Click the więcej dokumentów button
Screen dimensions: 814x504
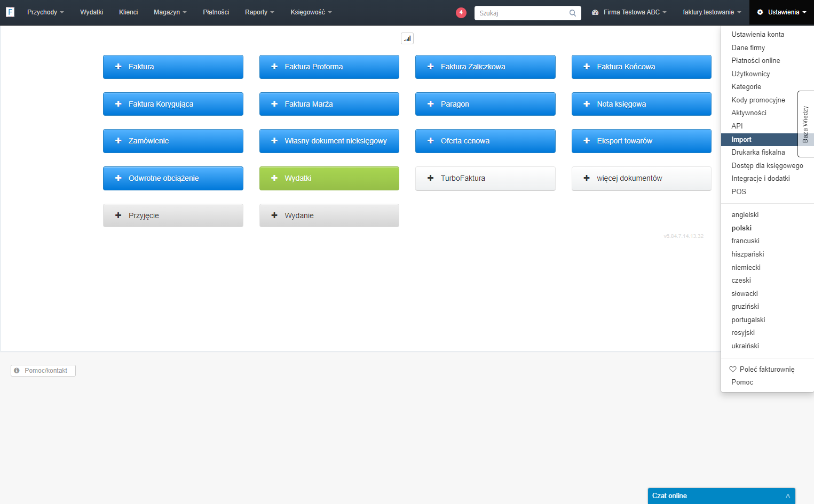(642, 178)
